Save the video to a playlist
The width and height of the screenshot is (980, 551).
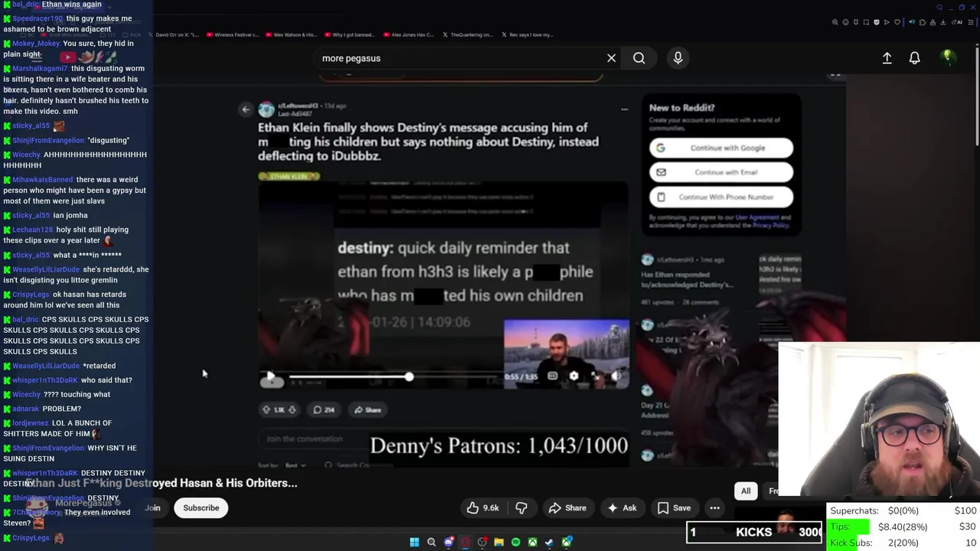coord(674,507)
